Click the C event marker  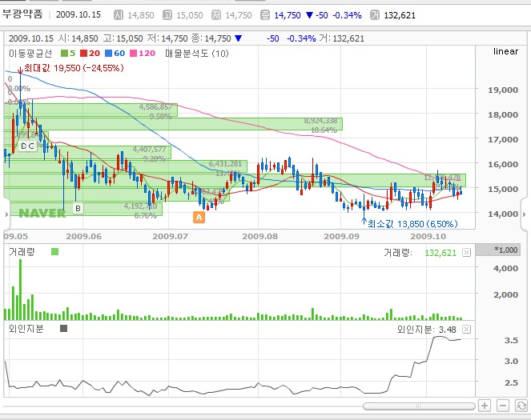(x=31, y=146)
